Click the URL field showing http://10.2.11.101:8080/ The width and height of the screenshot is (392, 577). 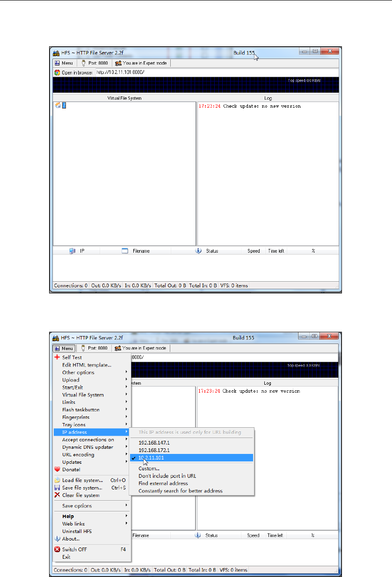click(x=217, y=73)
